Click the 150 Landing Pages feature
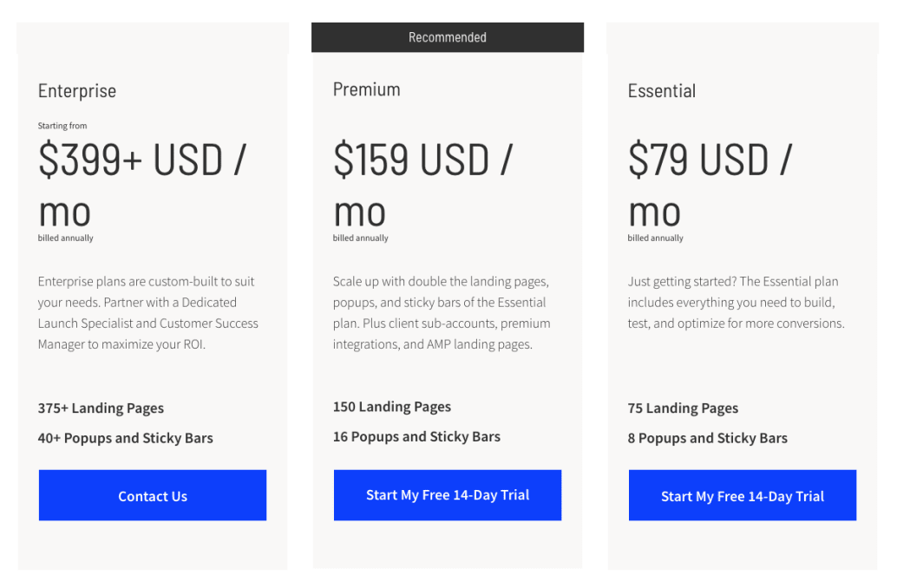897x588 pixels. 392,407
